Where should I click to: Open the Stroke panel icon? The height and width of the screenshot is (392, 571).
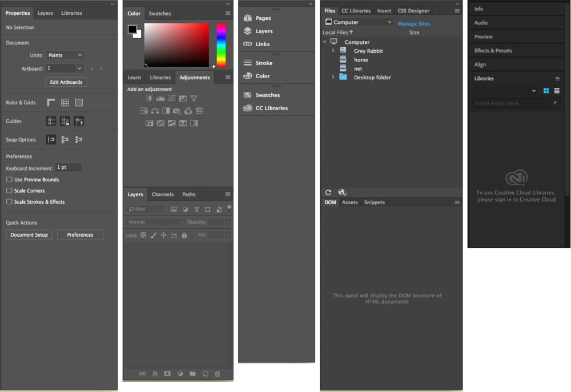point(248,63)
